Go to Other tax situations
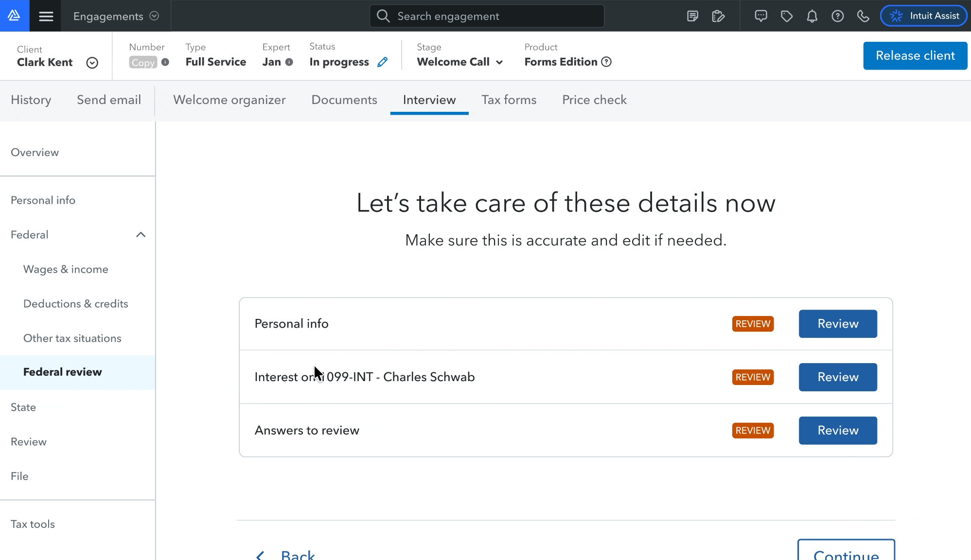971x560 pixels. [72, 338]
